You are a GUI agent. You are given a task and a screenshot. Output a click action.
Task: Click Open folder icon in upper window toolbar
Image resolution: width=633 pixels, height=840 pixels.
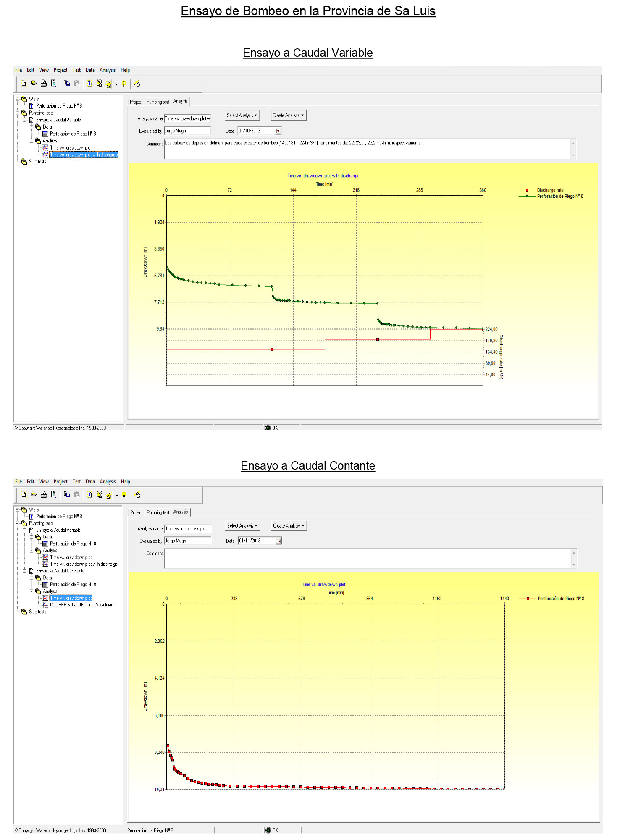click(x=34, y=84)
